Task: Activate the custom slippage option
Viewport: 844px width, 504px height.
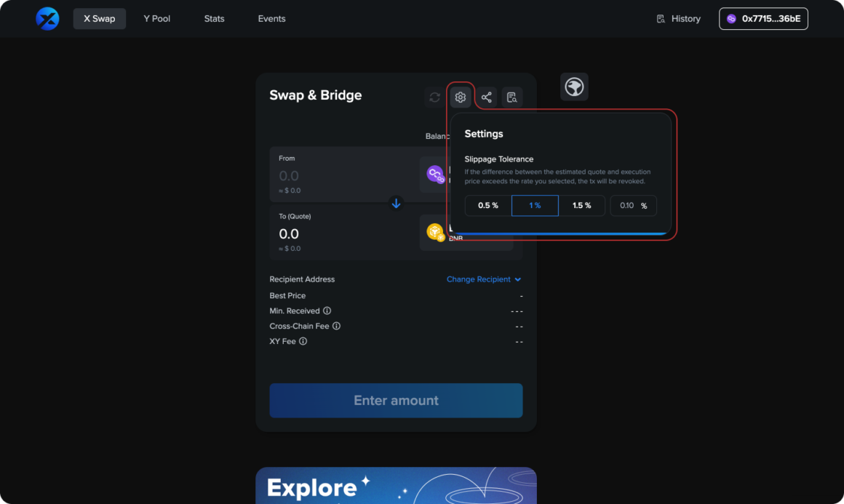Action: [x=633, y=205]
